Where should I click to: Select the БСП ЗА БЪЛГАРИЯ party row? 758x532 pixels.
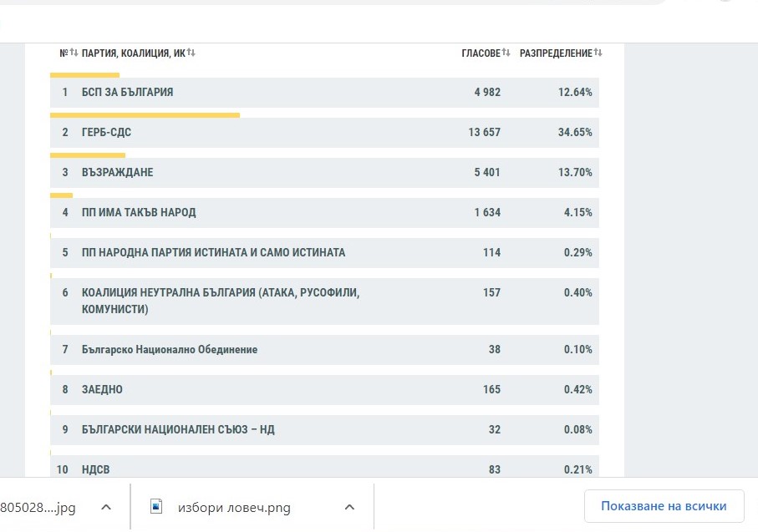[x=128, y=93]
